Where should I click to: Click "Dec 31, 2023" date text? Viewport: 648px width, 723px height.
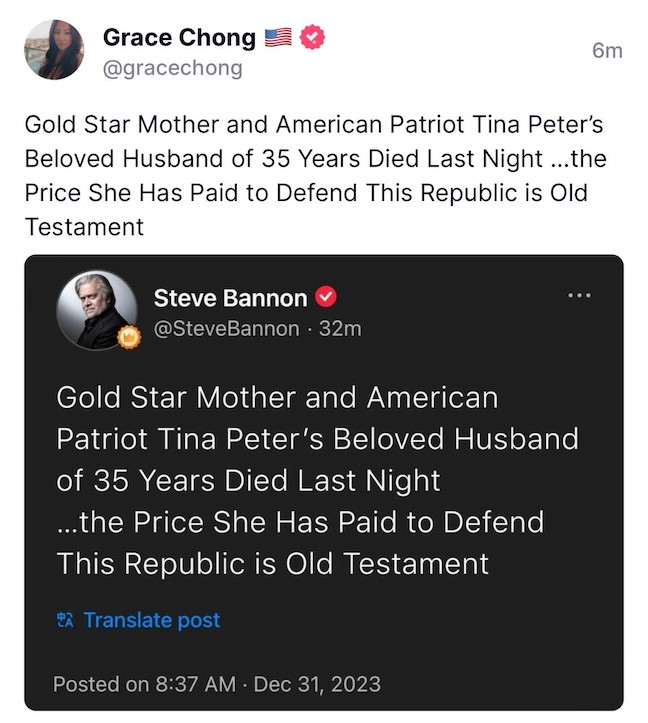[x=317, y=684]
